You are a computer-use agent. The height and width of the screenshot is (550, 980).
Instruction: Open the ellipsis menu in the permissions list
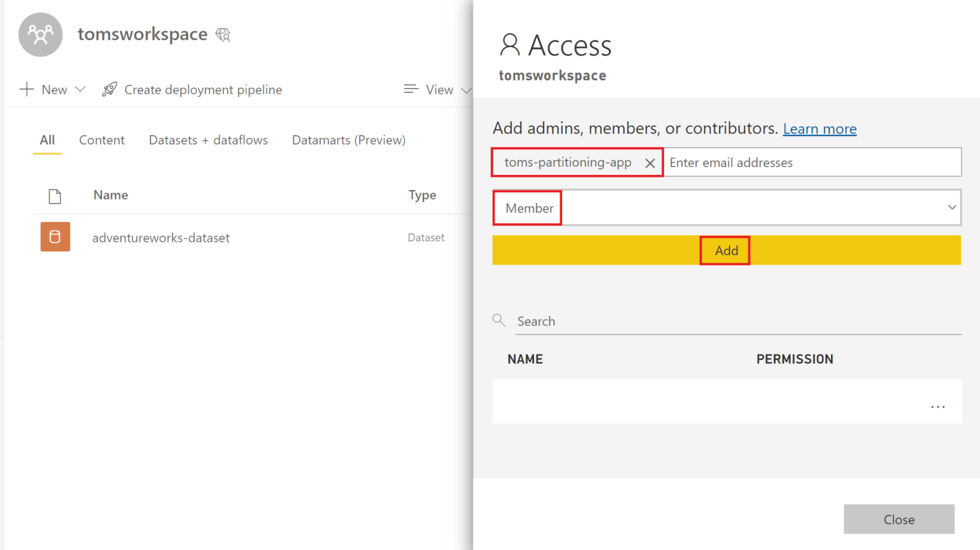point(938,406)
